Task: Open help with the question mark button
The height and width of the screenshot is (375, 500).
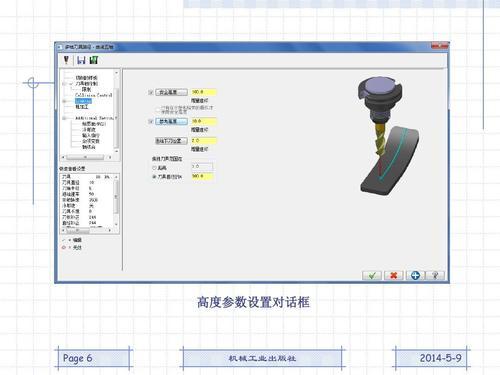Action: pos(435,275)
